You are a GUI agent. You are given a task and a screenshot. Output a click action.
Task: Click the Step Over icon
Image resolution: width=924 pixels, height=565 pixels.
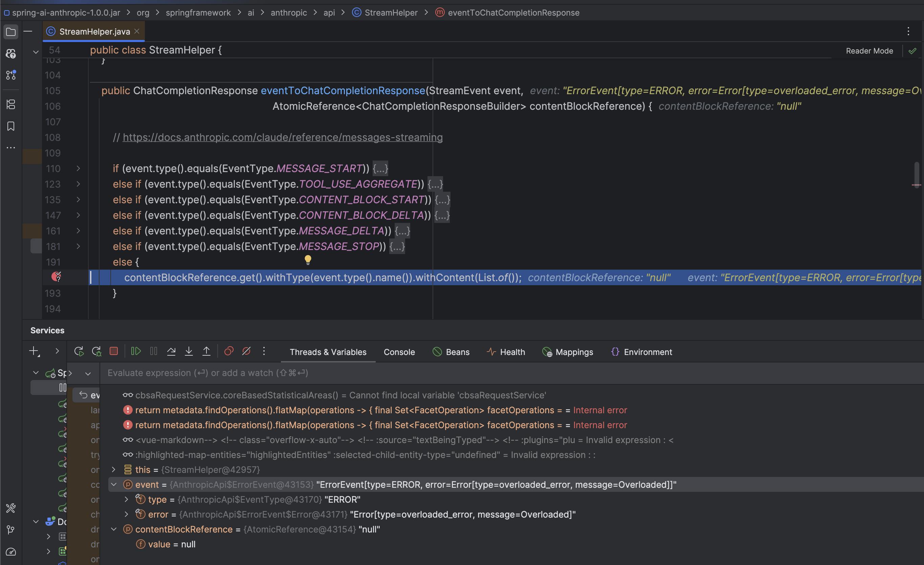coord(171,351)
